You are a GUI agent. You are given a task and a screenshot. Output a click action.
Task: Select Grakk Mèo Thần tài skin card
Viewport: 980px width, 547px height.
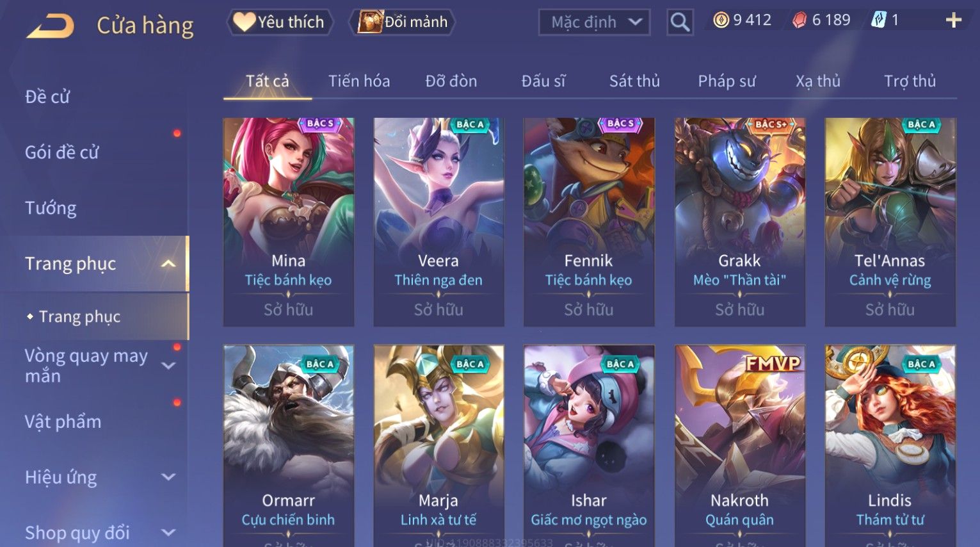click(739, 222)
